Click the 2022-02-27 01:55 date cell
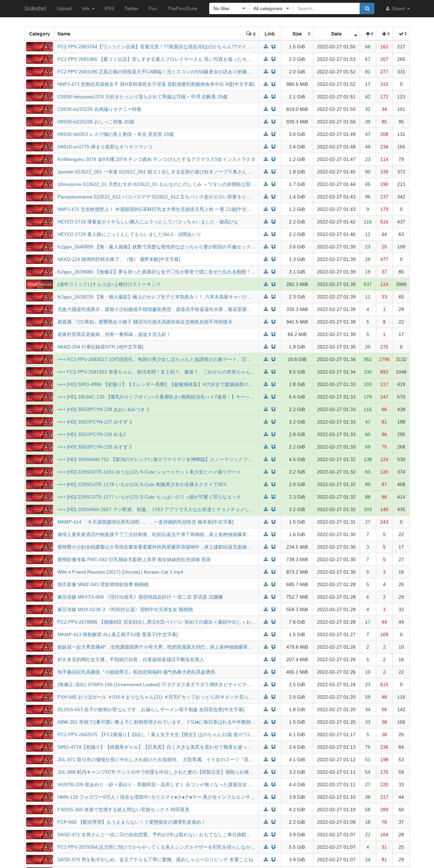Image resolution: width=434 pixels, height=868 pixels. pos(336,47)
